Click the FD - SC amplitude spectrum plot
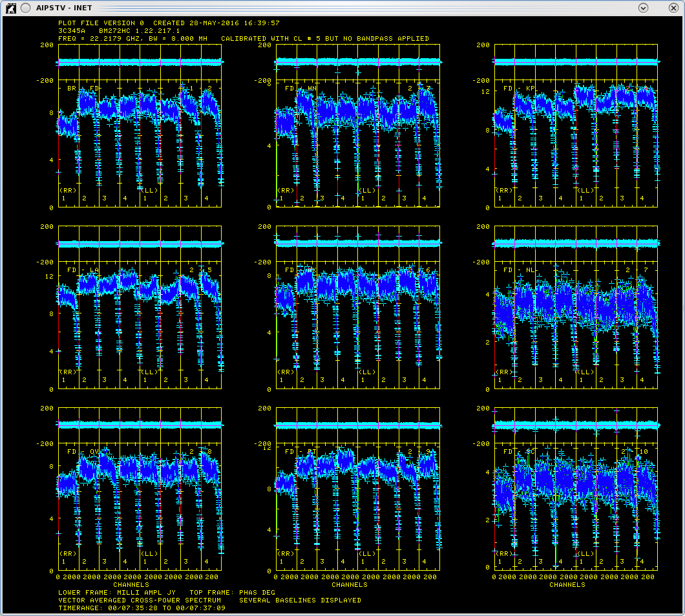Viewport: 685px width, 616px height. [576, 507]
